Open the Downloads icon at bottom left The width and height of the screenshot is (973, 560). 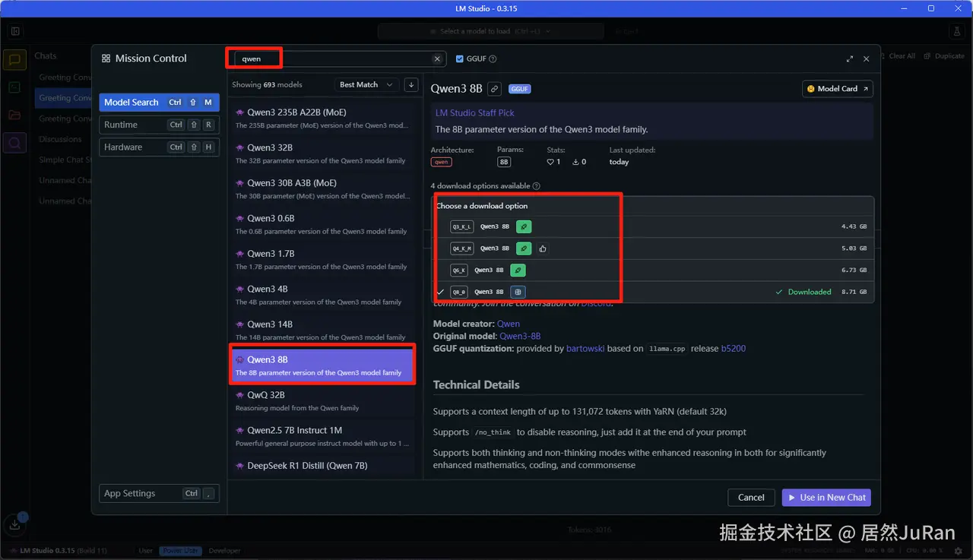coord(15,524)
